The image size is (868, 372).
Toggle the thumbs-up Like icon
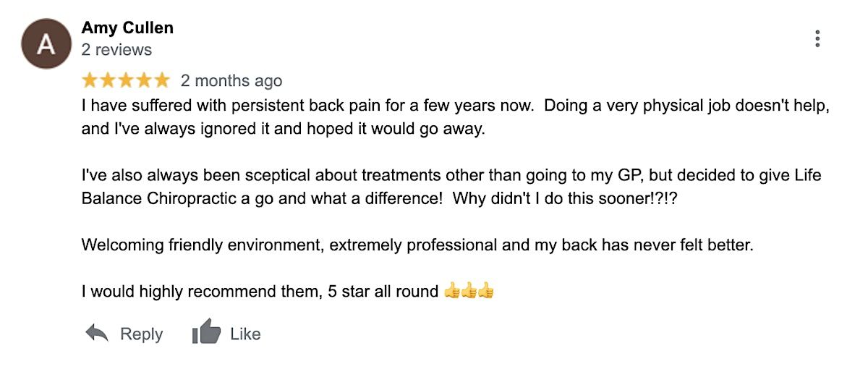[x=206, y=334]
